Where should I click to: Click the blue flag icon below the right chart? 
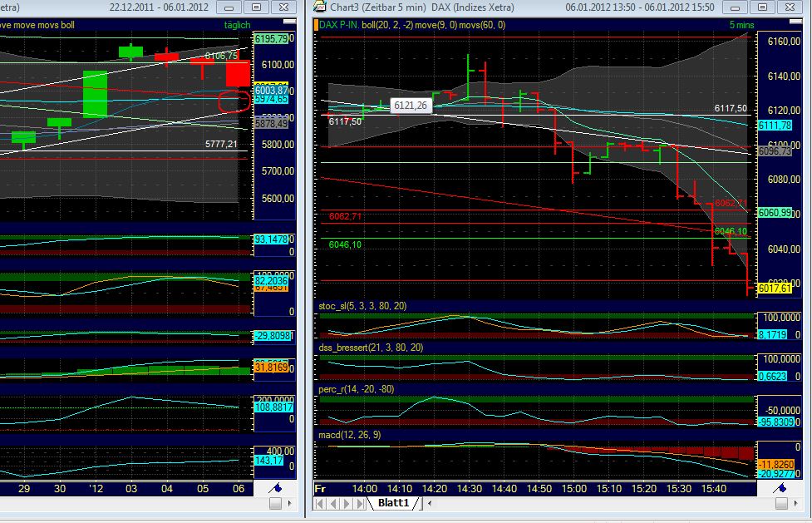click(780, 488)
